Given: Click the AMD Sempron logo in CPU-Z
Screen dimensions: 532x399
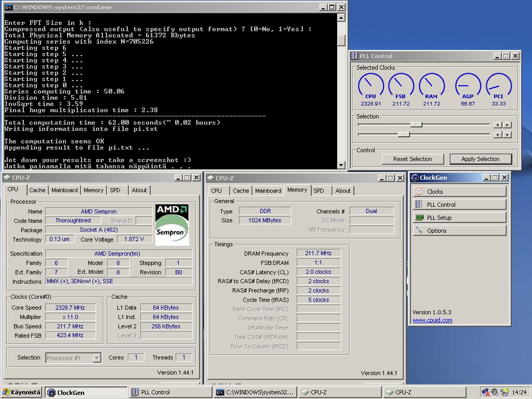Looking at the screenshot, I should (x=172, y=224).
